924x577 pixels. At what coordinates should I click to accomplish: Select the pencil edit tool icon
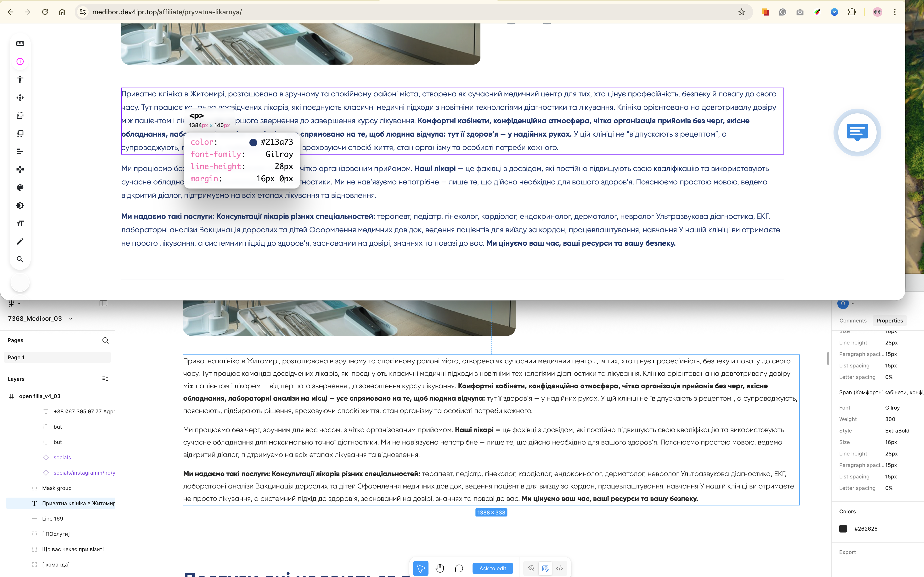[20, 241]
